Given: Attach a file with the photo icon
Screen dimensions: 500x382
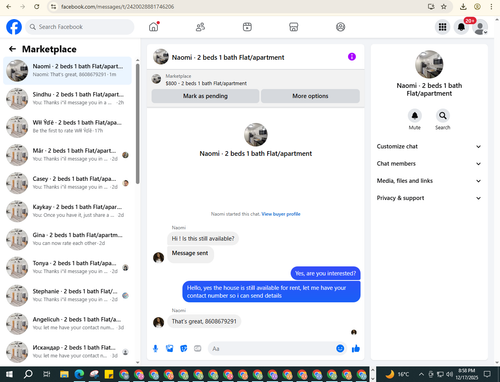Looking at the screenshot, I should click(x=170, y=349).
